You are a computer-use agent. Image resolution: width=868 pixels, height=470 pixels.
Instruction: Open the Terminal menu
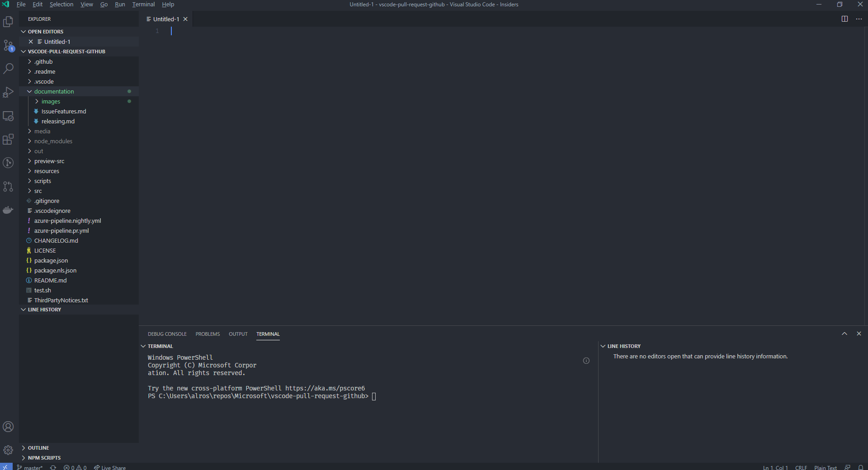(x=143, y=4)
